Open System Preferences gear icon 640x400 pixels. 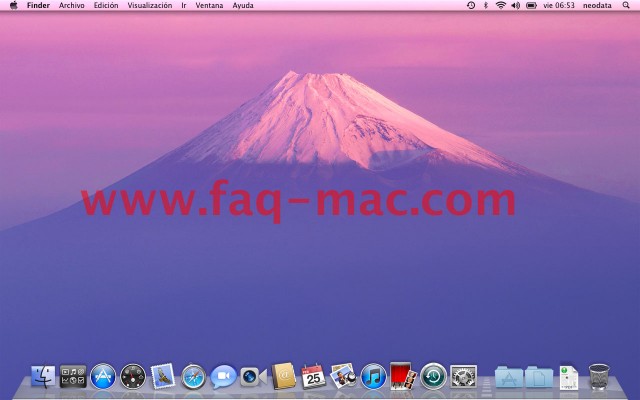(x=463, y=376)
